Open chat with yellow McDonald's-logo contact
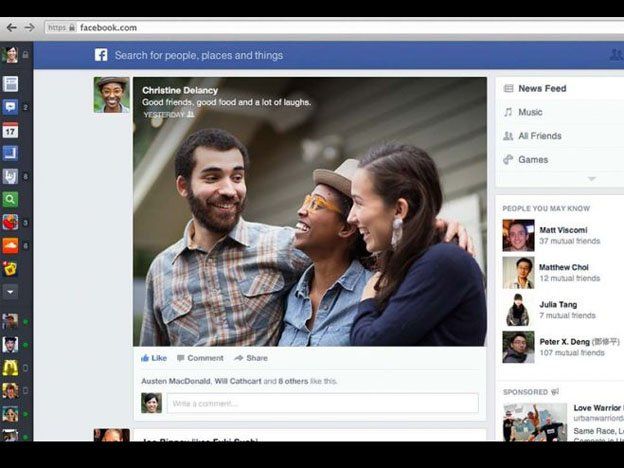624x468 pixels. (x=10, y=368)
